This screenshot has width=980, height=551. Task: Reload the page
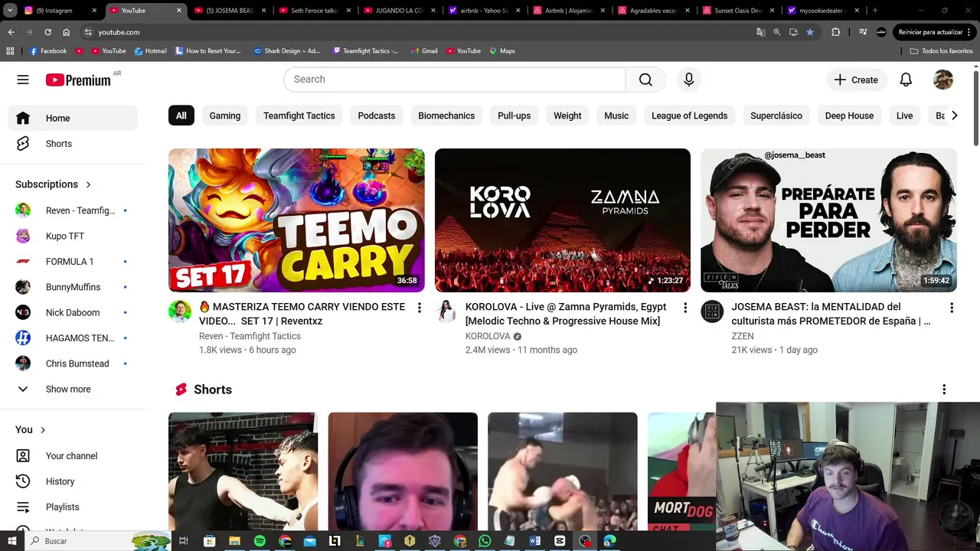(x=47, y=32)
